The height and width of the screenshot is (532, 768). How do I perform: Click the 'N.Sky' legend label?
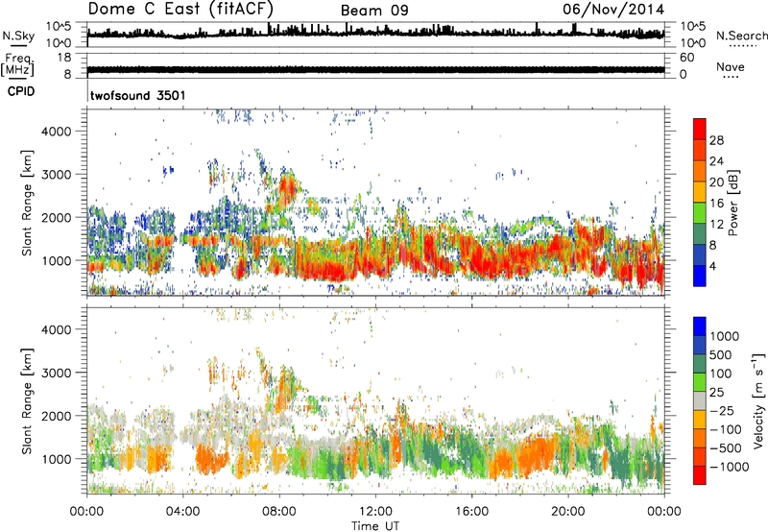(x=18, y=36)
